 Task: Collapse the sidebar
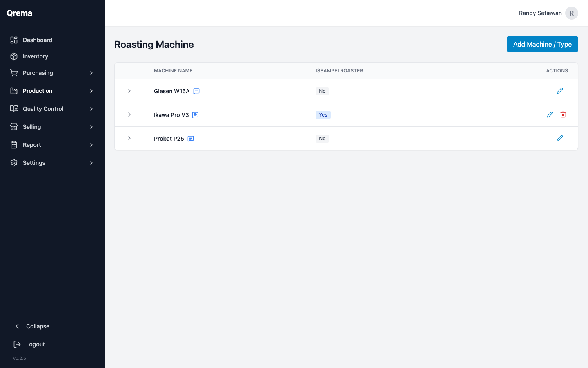[x=38, y=326]
